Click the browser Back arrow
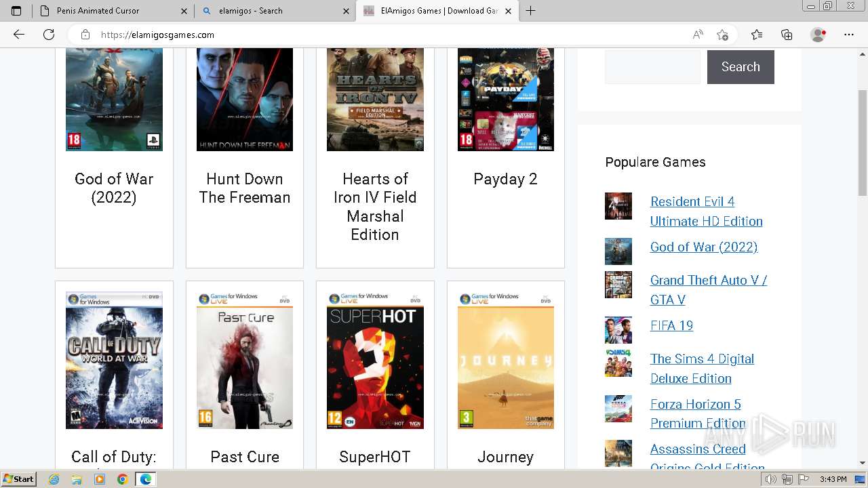The image size is (868, 488). pos(19,35)
